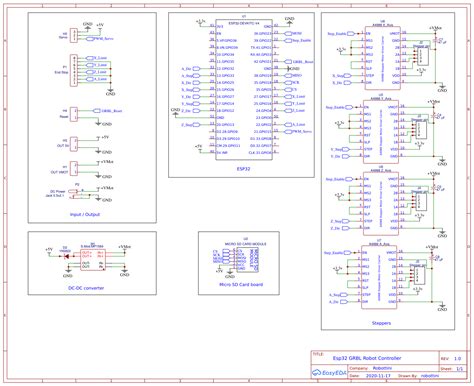Image resolution: width=474 pixels, height=386 pixels.
Task: Select the A4988 X_Axis driver body
Action: pos(382,58)
